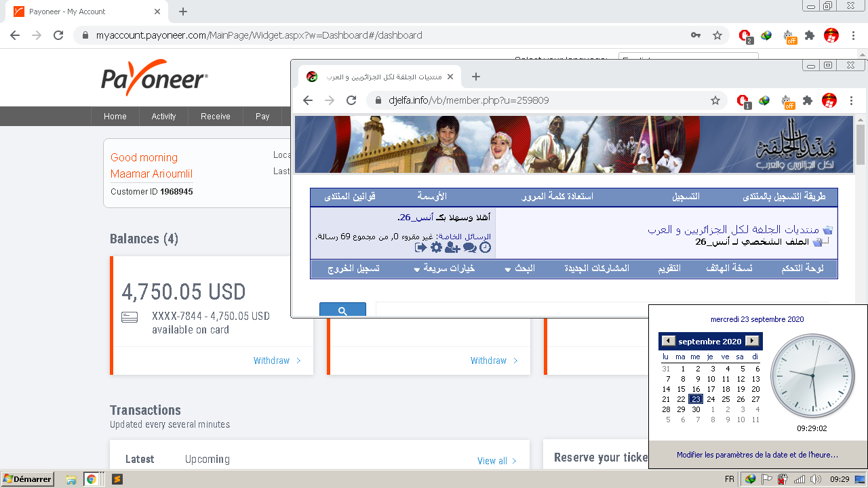Open the Pay menu in Payoneer
Image resolution: width=868 pixels, height=488 pixels.
pos(262,117)
